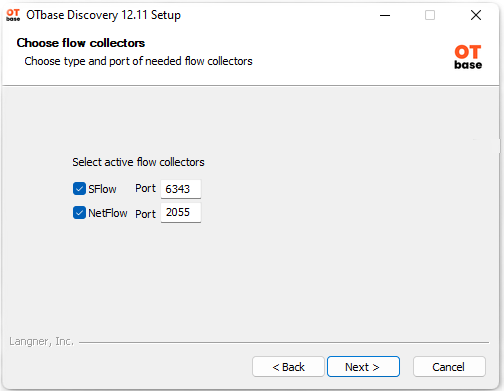Click the Port label beside 6343
The image size is (504, 391).
pos(145,188)
